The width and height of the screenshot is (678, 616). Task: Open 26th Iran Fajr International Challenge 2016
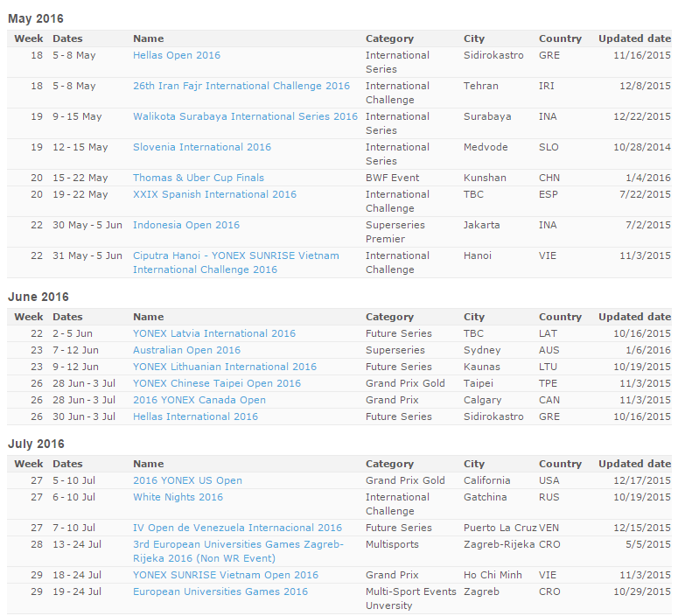coord(241,86)
